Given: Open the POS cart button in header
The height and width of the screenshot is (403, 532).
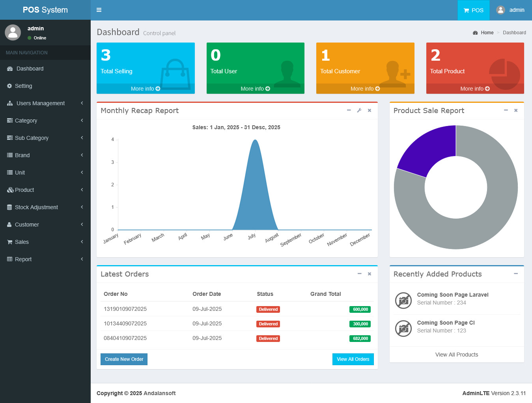Looking at the screenshot, I should tap(473, 10).
